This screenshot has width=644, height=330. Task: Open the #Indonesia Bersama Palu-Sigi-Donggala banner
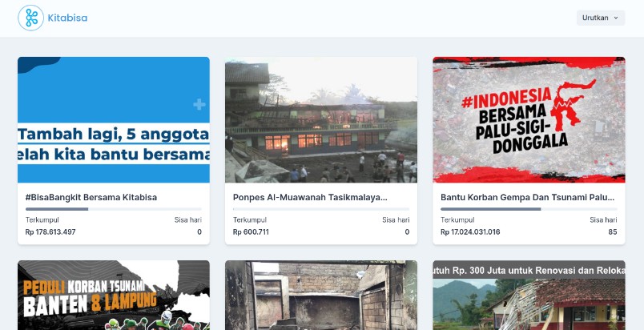(x=529, y=119)
